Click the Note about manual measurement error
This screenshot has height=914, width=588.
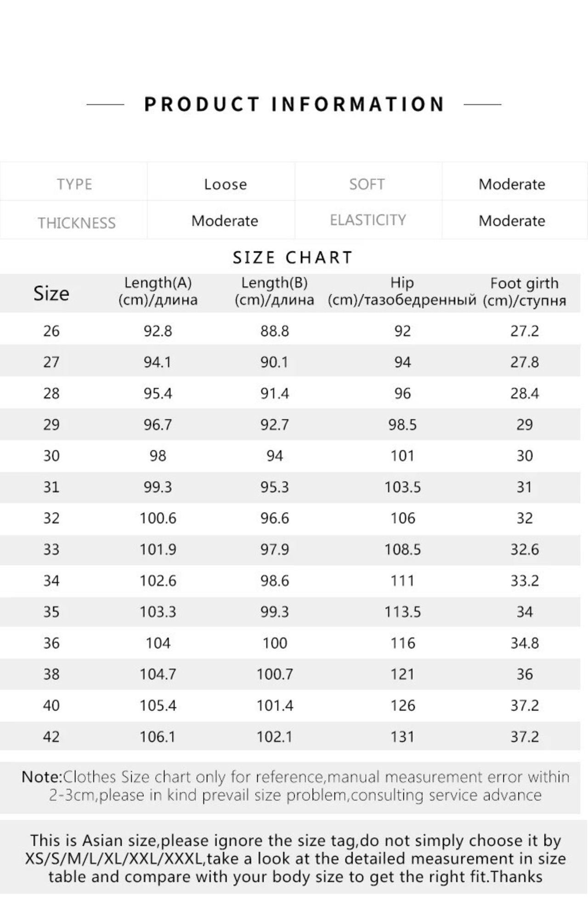pos(295,786)
